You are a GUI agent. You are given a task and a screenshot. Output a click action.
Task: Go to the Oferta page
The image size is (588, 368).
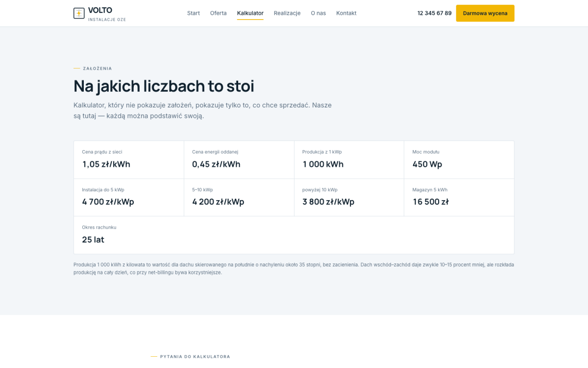coord(219,13)
